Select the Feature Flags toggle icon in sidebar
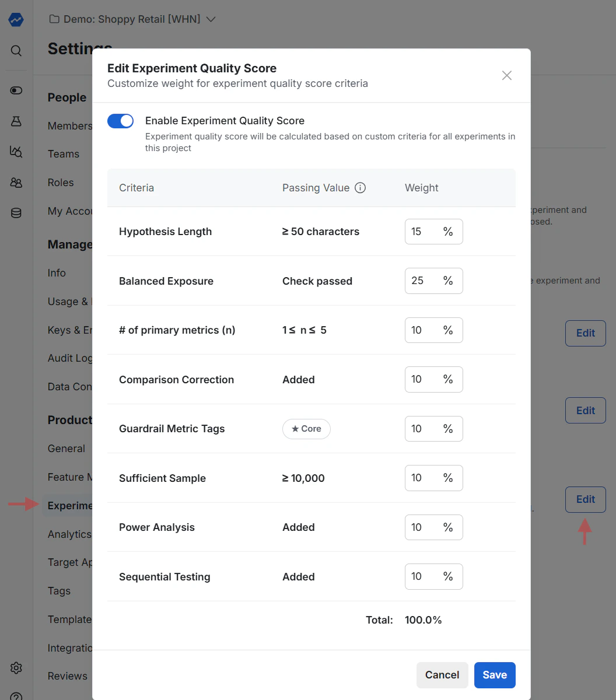 tap(16, 90)
